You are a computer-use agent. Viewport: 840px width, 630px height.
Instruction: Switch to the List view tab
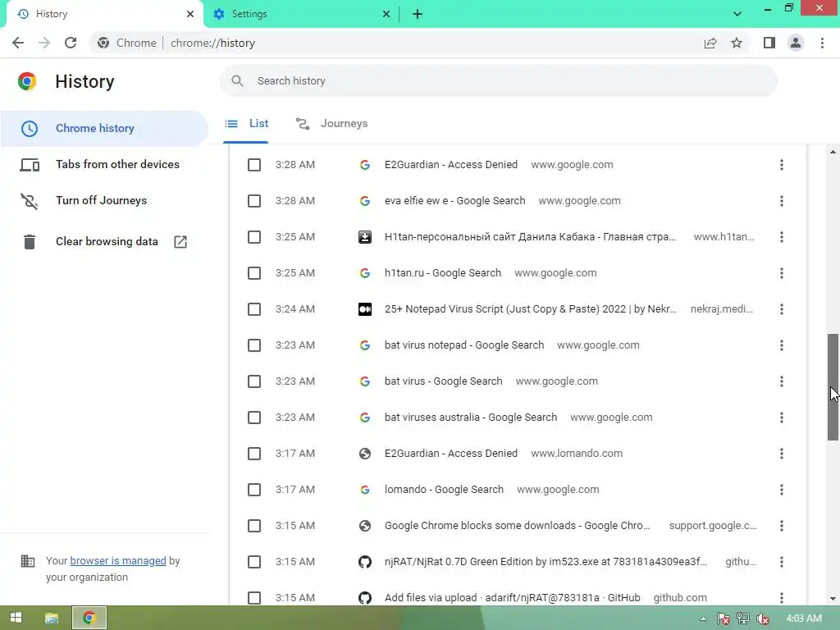[246, 124]
